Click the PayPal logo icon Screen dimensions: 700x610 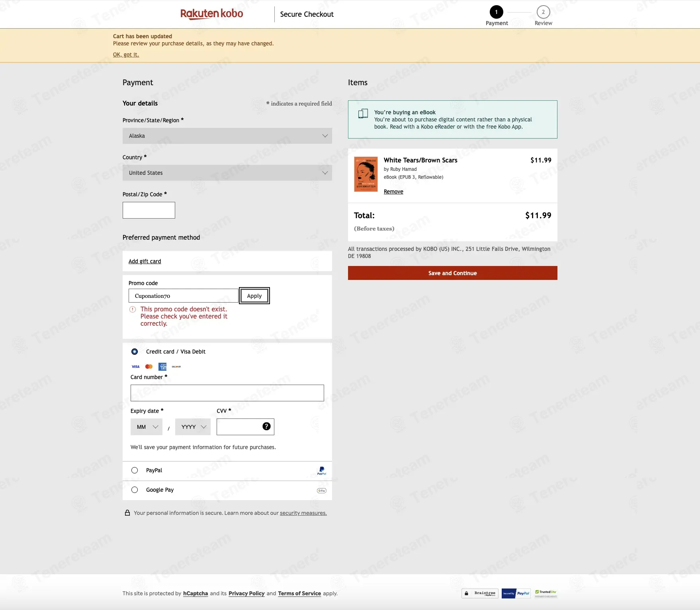click(322, 471)
